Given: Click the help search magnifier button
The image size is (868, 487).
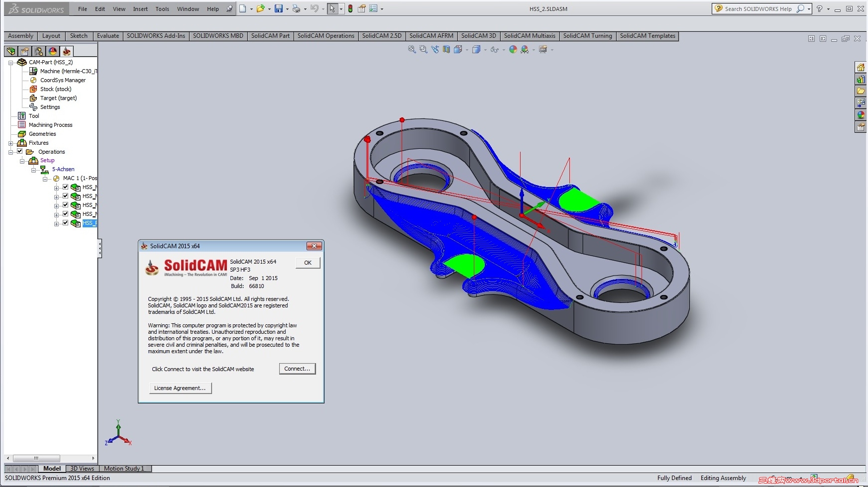Looking at the screenshot, I should click(800, 9).
